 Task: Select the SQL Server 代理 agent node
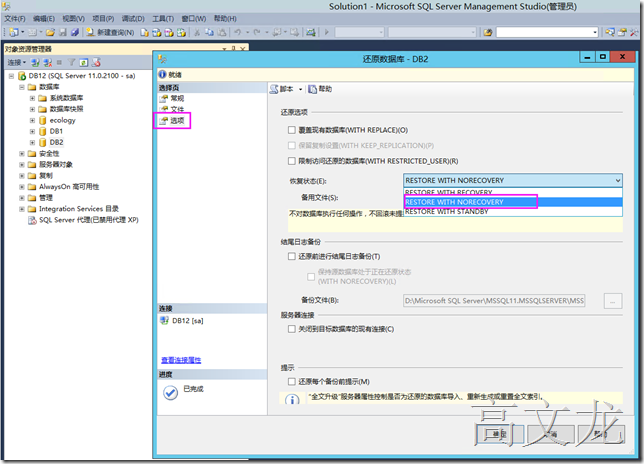(89, 220)
